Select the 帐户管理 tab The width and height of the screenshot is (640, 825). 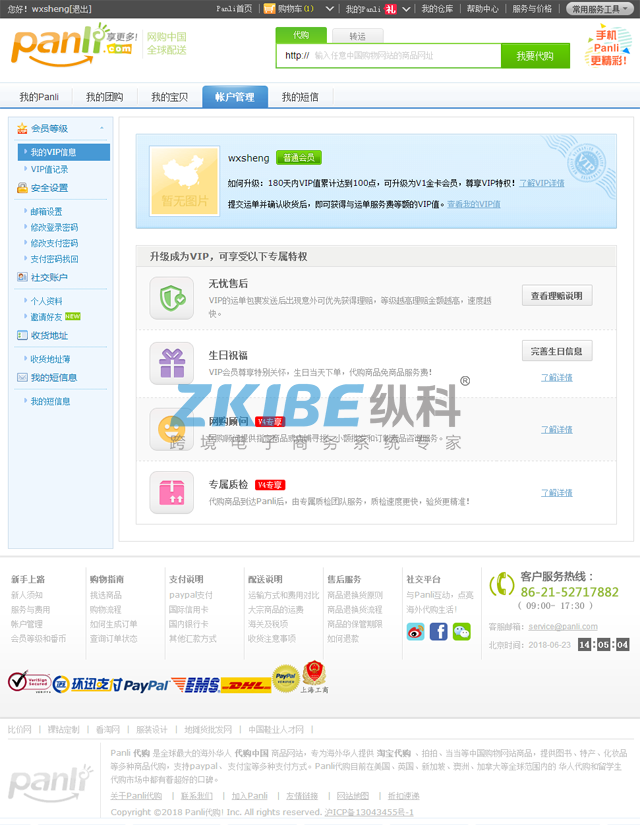(x=235, y=96)
